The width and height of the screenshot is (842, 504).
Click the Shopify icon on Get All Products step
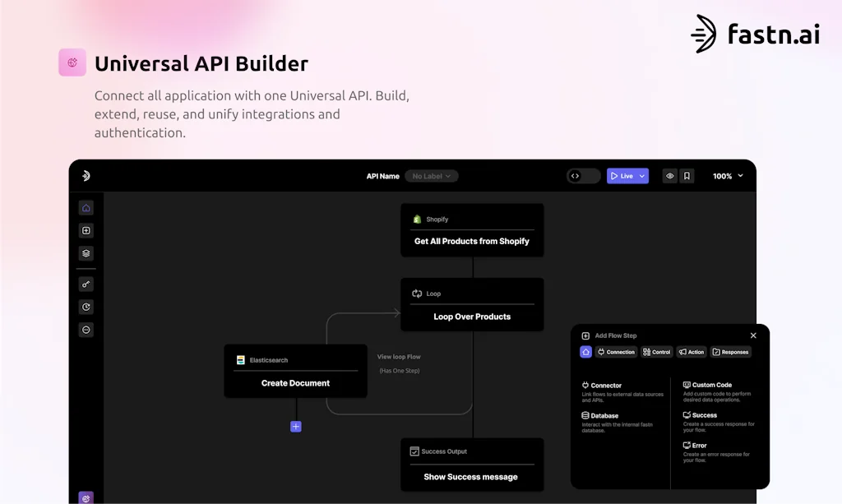(416, 219)
